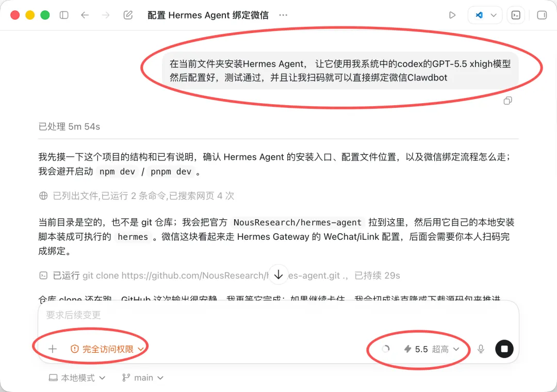The width and height of the screenshot is (557, 392).
Task: Open the 完全访问权限 permissions dropdown
Action: click(x=107, y=349)
